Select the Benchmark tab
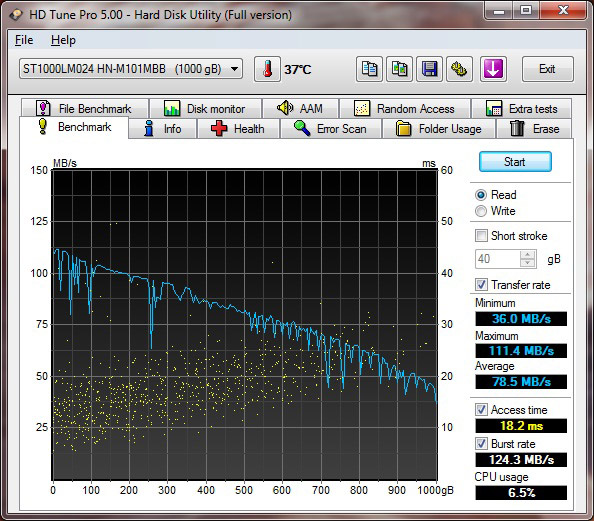 [74, 127]
